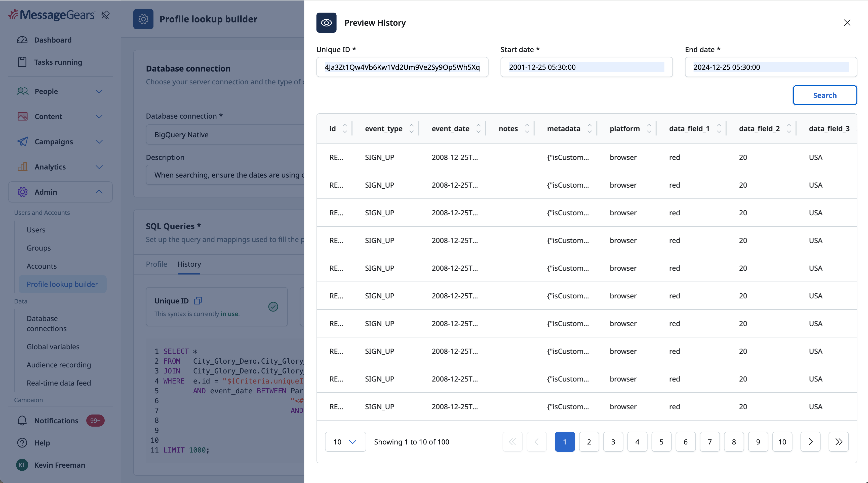This screenshot has height=483, width=868.
Task: Click the in-use checkmark on Unique ID card
Action: (x=273, y=307)
